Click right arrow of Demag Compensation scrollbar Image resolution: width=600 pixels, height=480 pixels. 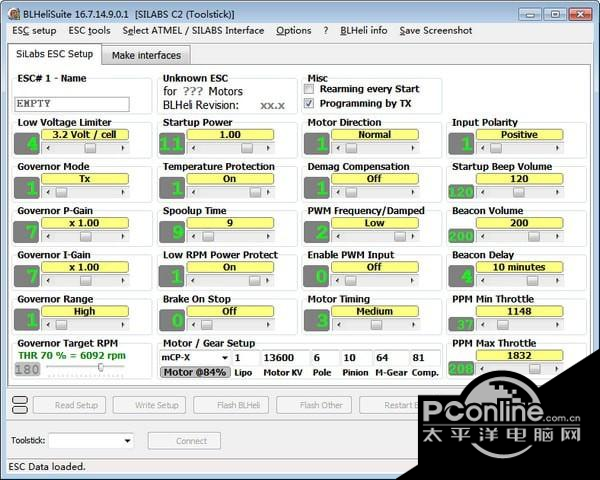tap(413, 192)
